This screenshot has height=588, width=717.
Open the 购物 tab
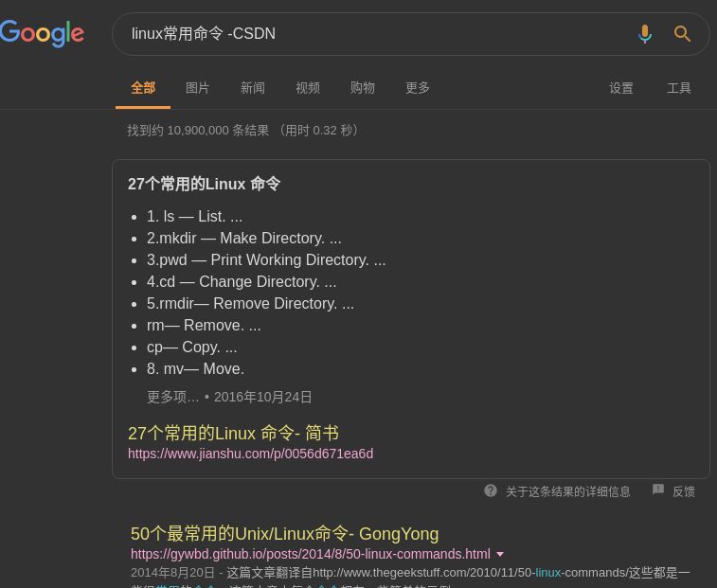point(363,88)
